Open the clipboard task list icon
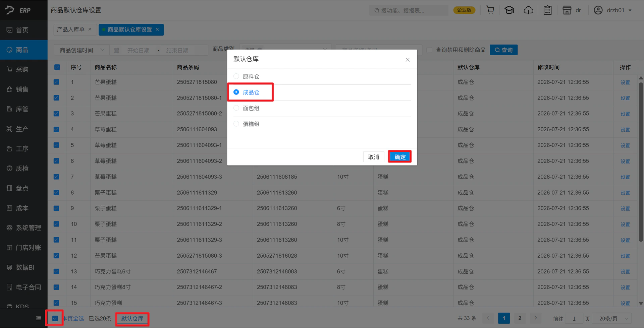Image resolution: width=644 pixels, height=328 pixels. (x=547, y=10)
